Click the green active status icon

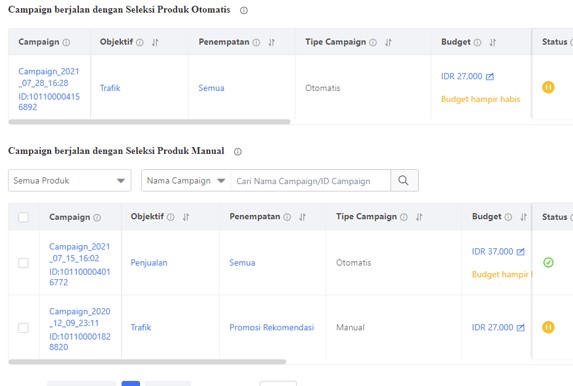[548, 262]
